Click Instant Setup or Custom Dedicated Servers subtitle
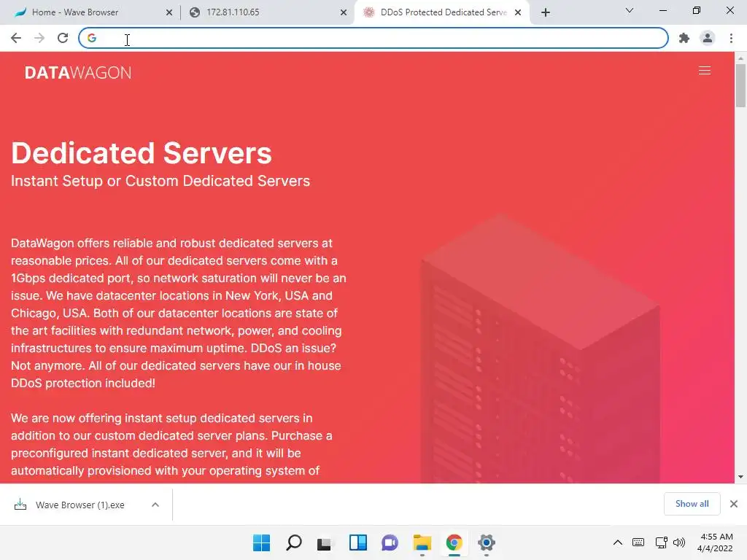The height and width of the screenshot is (560, 747). [160, 181]
